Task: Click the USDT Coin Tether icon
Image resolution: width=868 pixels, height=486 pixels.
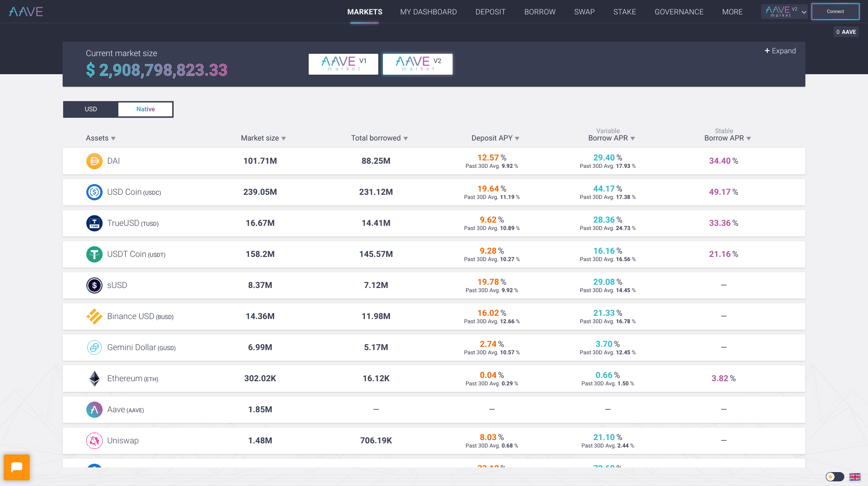Action: pyautogui.click(x=94, y=254)
